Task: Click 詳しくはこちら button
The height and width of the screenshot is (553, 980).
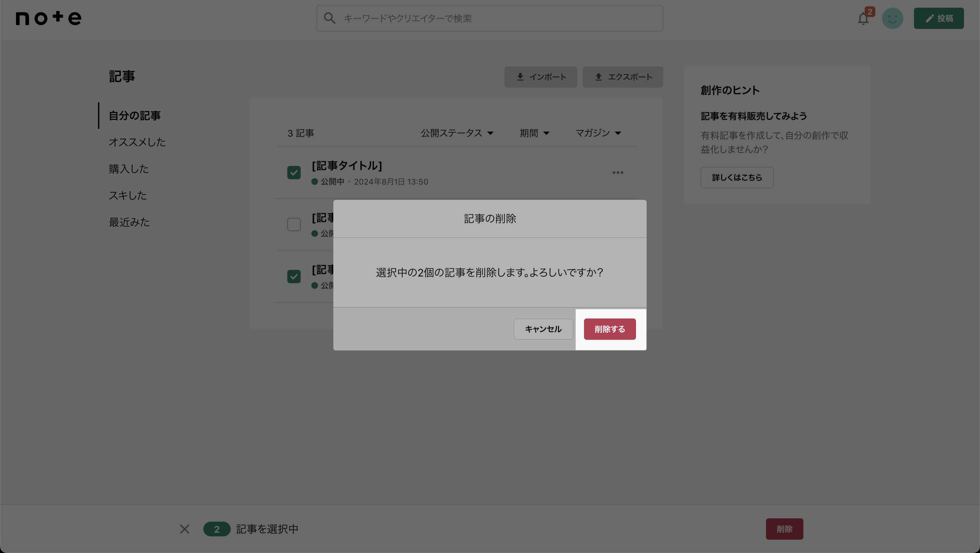Action: pyautogui.click(x=737, y=178)
